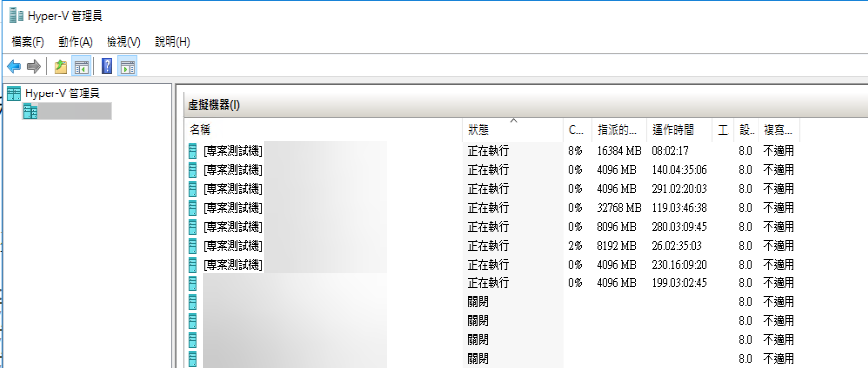Click the 8% CPU usage cell
The height and width of the screenshot is (368, 868).
coord(575,150)
